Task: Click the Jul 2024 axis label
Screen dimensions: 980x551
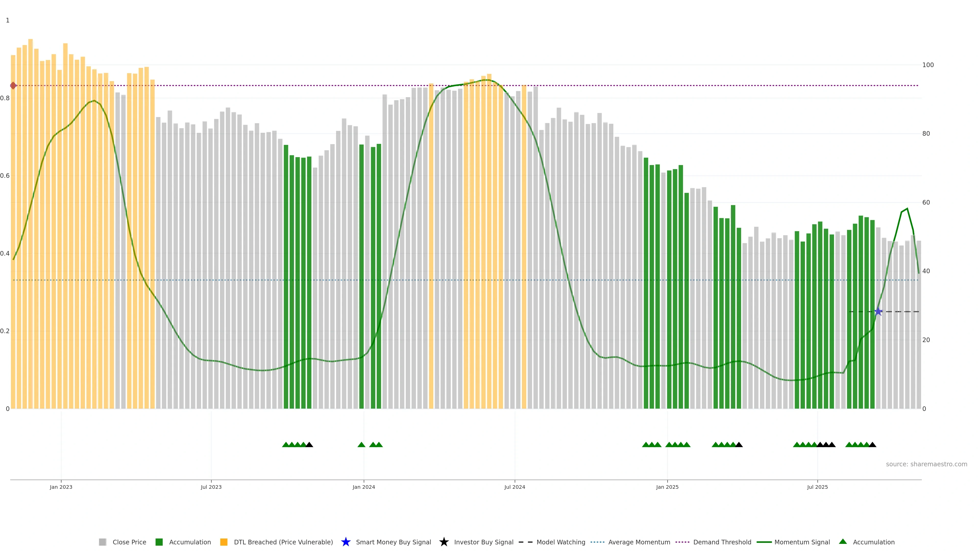Action: click(515, 487)
